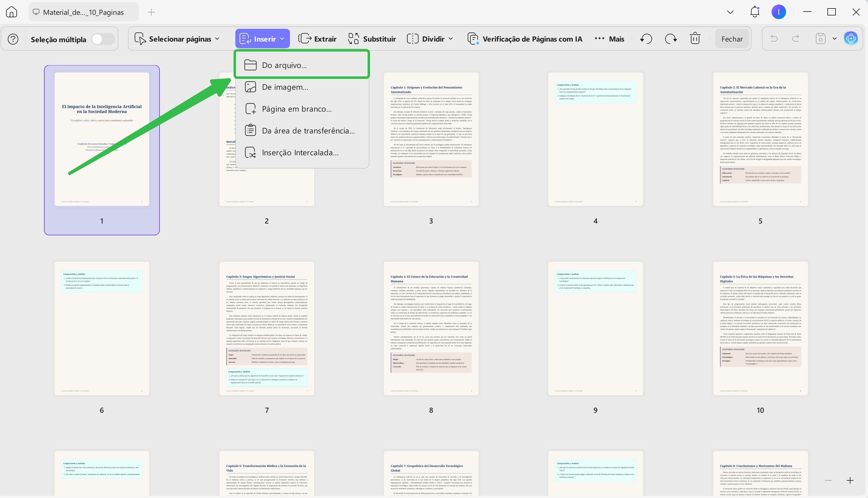The height and width of the screenshot is (498, 868).
Task: Click the page number 2 label
Action: pyautogui.click(x=267, y=221)
